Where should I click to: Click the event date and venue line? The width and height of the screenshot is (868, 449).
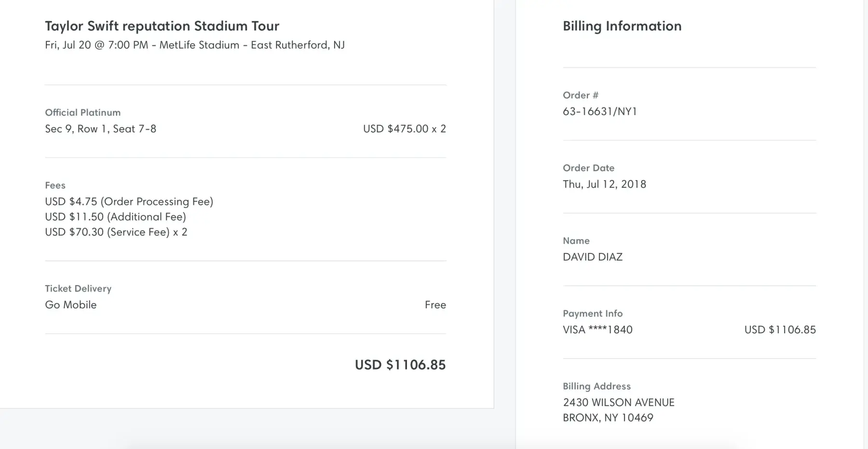click(195, 45)
